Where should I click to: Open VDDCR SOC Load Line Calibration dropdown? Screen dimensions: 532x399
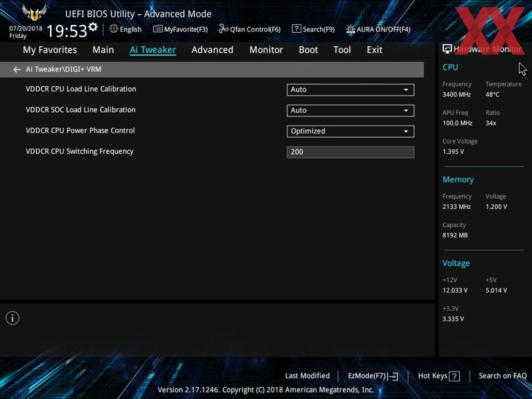(x=350, y=110)
